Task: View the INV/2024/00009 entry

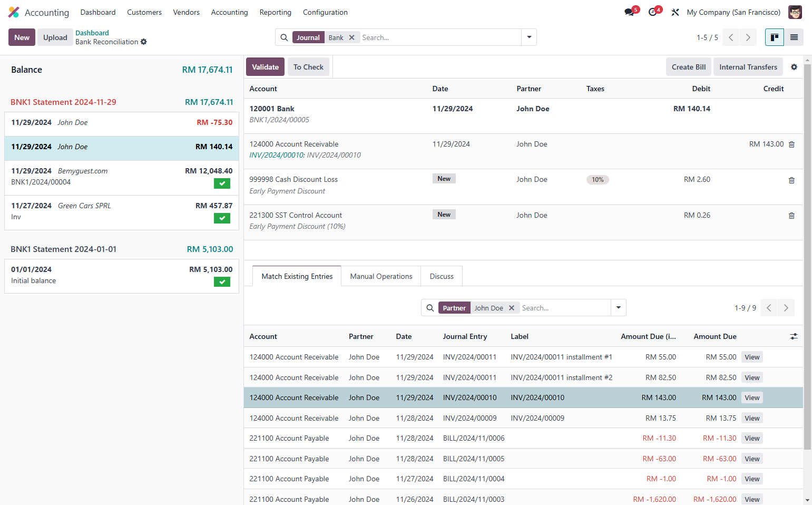Action: pos(752,418)
